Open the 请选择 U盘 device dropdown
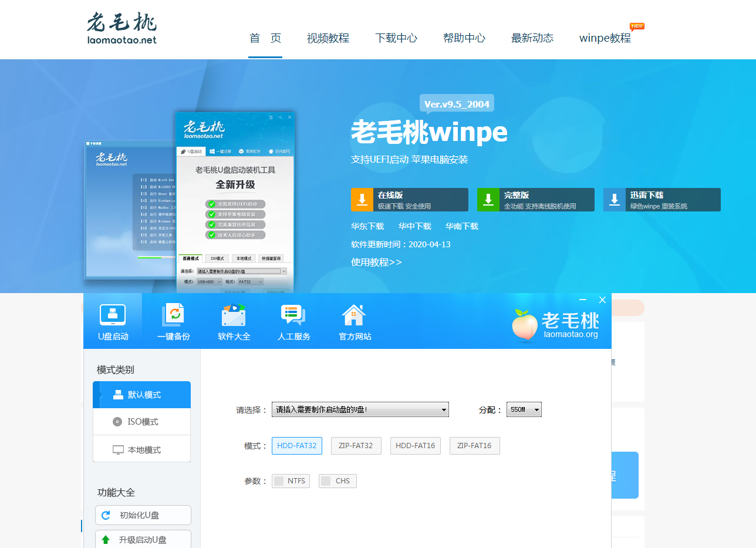Viewport: 756px width, 548px height. (x=360, y=409)
